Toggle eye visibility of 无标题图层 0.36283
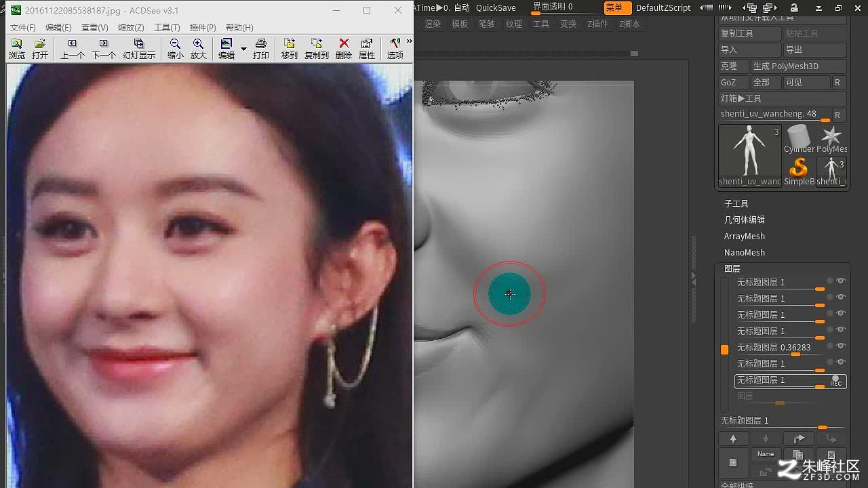Viewport: 868px width, 488px height. 841,346
